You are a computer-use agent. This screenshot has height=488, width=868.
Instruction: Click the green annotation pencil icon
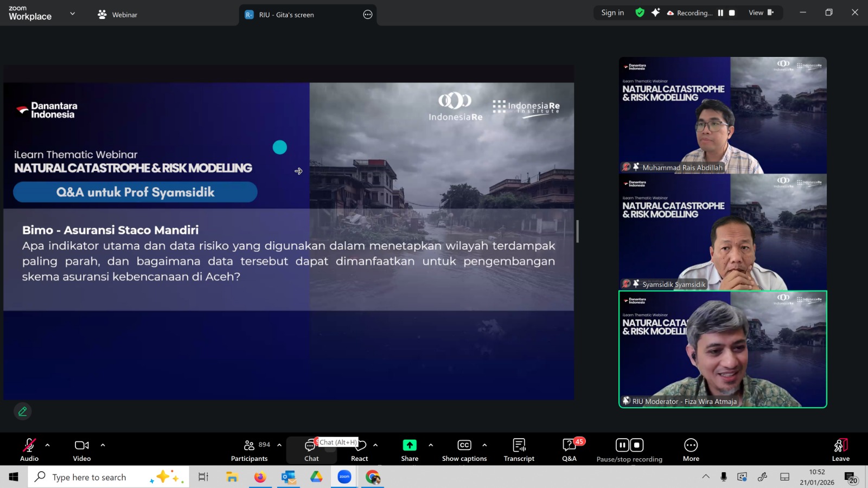23,412
